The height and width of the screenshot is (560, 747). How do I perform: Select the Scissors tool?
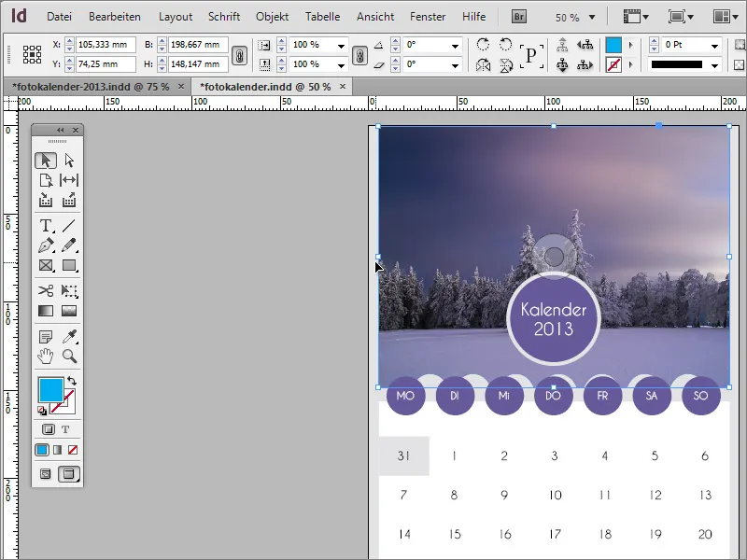click(x=46, y=290)
